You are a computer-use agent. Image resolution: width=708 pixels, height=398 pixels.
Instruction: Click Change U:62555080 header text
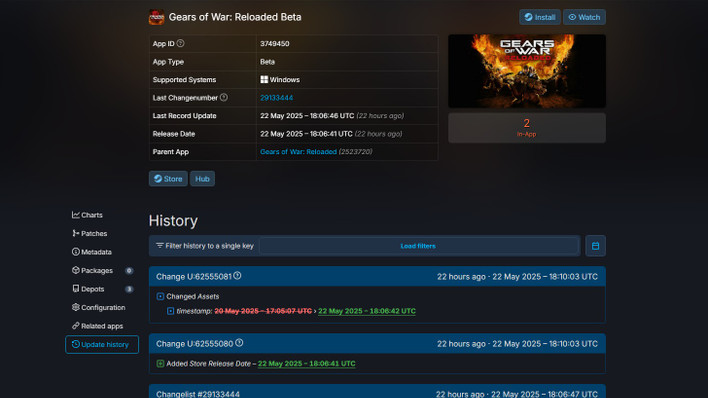point(195,344)
